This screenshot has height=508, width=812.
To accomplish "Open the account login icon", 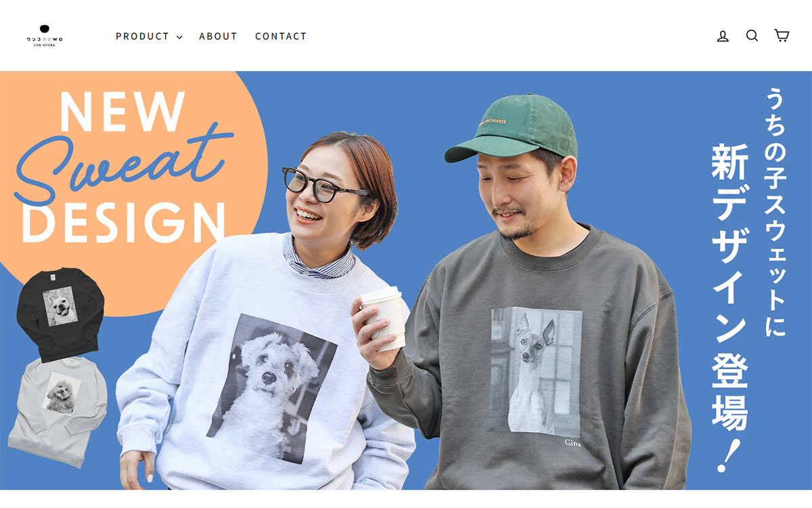I will [x=723, y=36].
